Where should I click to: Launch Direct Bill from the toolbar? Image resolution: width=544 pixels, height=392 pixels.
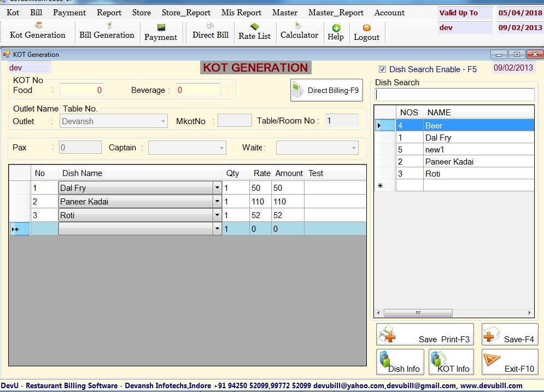click(210, 31)
